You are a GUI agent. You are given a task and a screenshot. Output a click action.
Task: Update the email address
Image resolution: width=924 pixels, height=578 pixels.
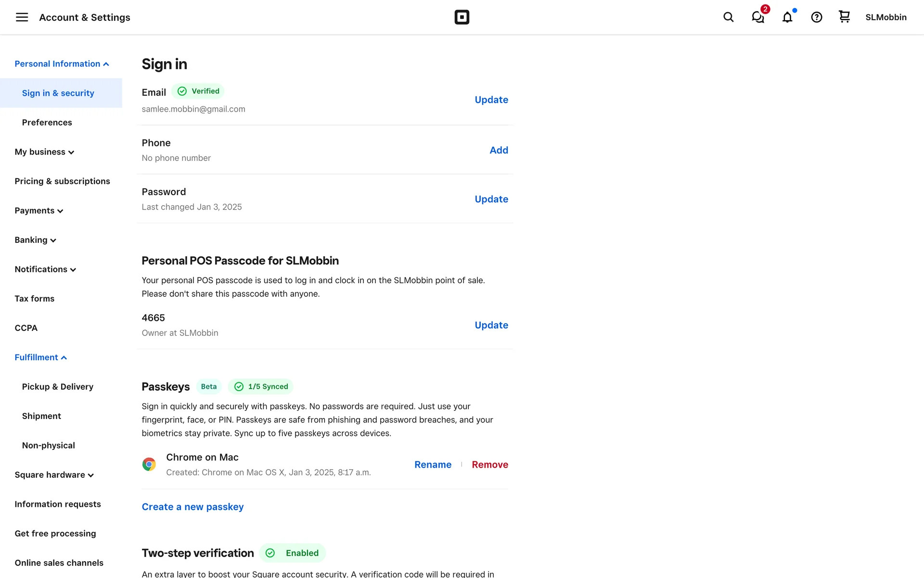(491, 100)
